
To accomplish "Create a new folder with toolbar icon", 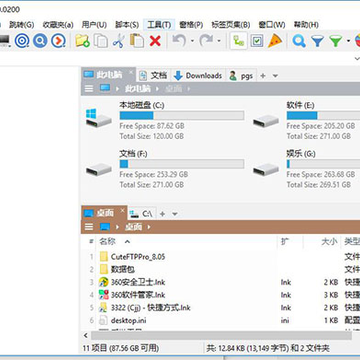I will [82, 41].
